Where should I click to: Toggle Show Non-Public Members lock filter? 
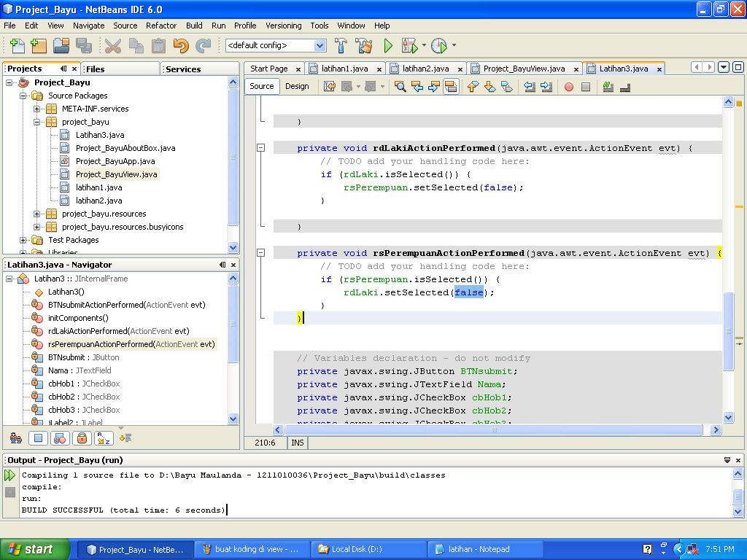82,438
